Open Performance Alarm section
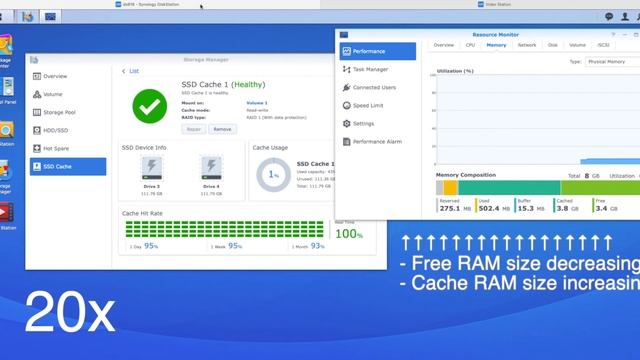 pyautogui.click(x=378, y=142)
